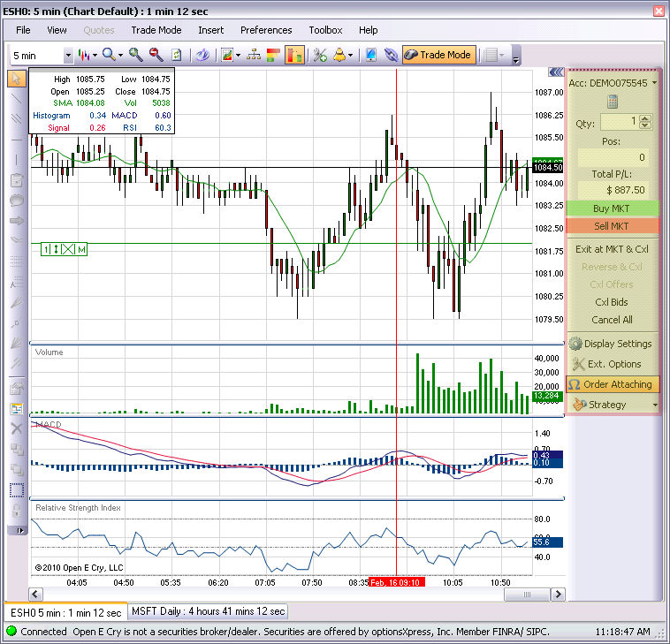Expand the Strategy dropdown
The image size is (670, 644).
point(655,405)
